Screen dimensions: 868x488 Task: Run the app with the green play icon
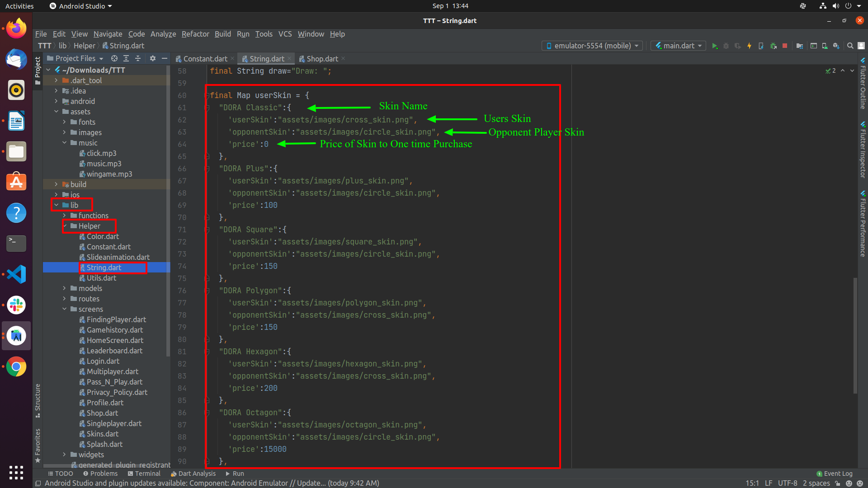715,46
